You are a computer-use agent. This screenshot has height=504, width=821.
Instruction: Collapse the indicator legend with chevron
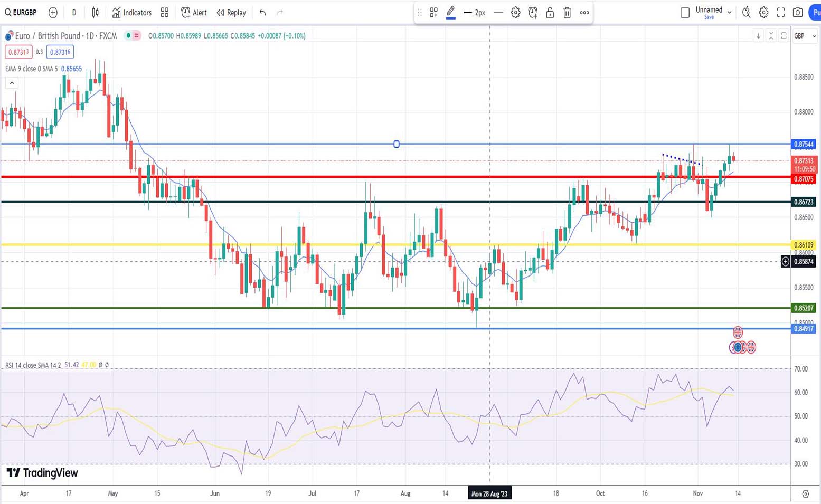click(x=12, y=83)
